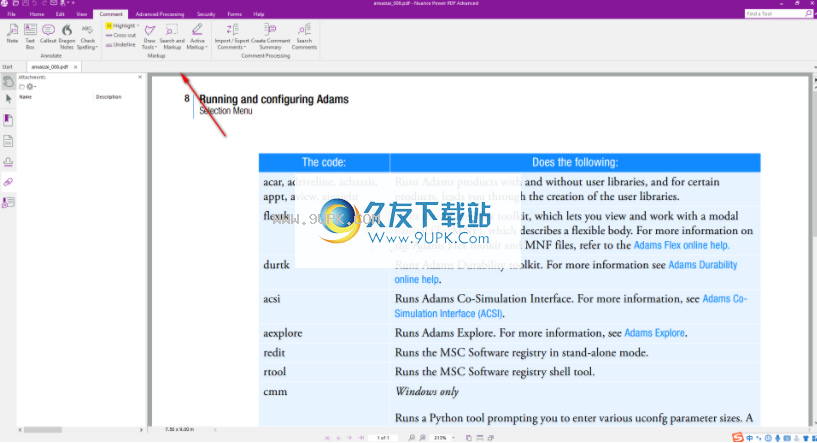Zoom in with magnifier plus

[423, 438]
